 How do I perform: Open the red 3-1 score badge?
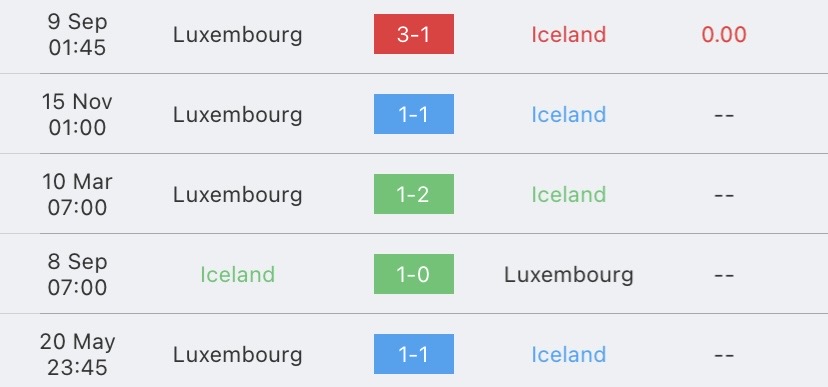[x=413, y=34]
